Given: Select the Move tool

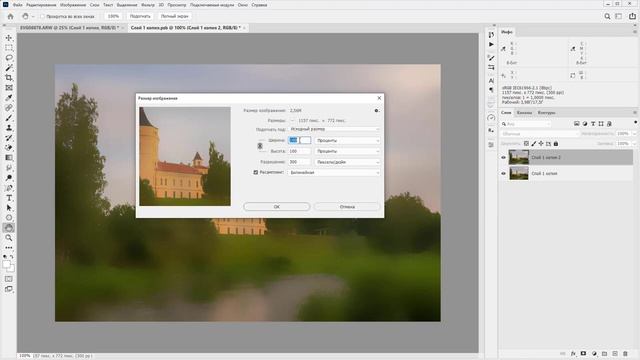Looking at the screenshot, I should click(9, 38).
